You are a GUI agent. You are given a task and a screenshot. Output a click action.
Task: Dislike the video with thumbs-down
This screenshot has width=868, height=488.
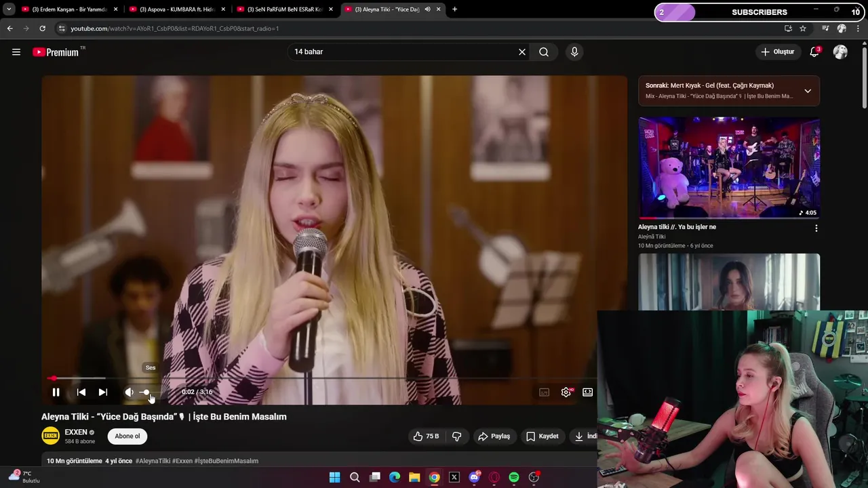(457, 436)
